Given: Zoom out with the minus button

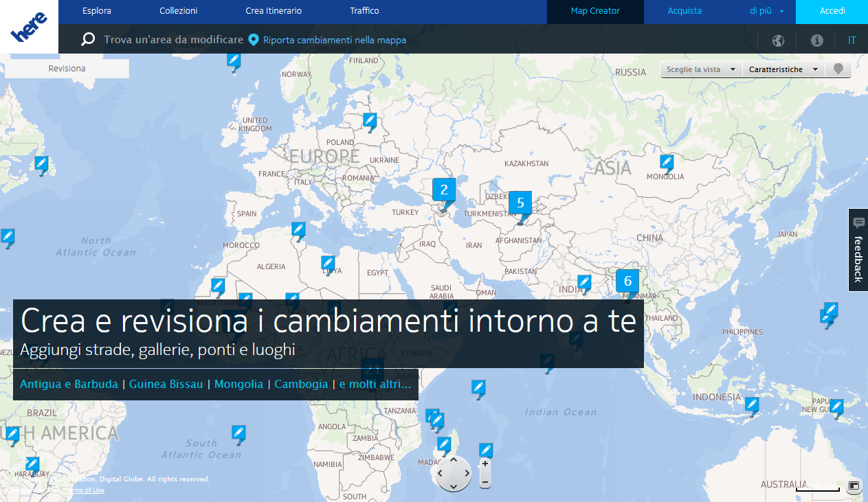Looking at the screenshot, I should tap(485, 482).
